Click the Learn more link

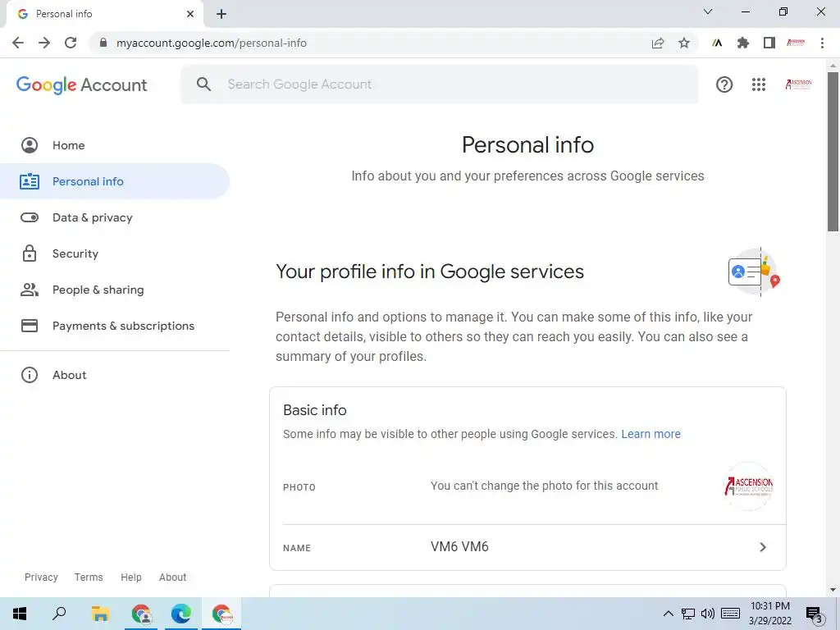pos(651,434)
